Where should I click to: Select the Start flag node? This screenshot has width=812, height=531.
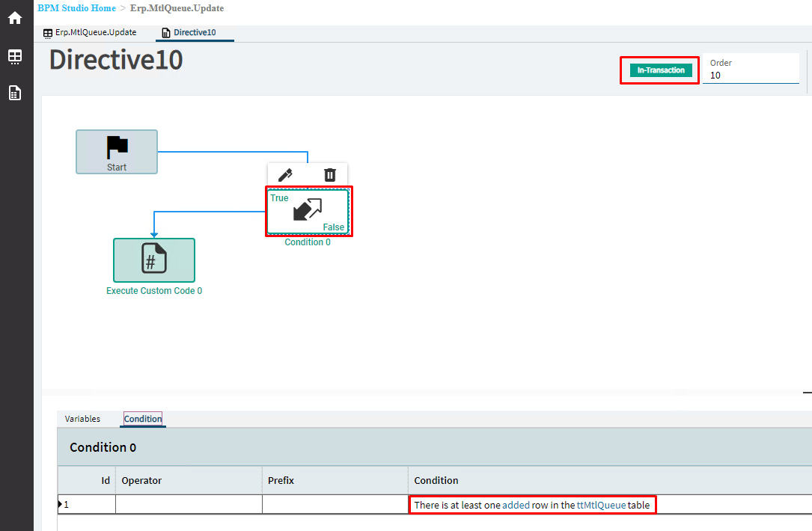pos(117,152)
